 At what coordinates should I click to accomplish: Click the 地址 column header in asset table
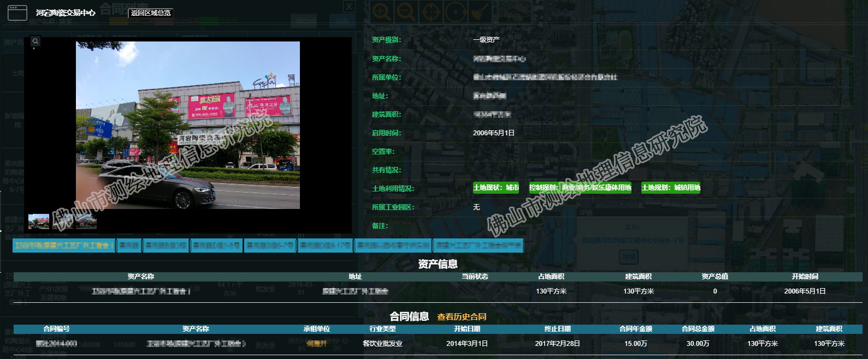(x=355, y=277)
